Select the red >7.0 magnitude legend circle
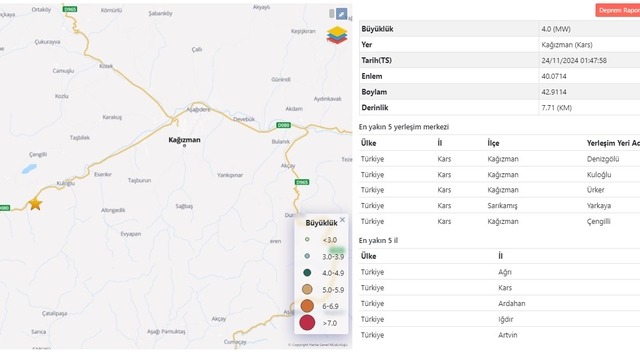This screenshot has width=640, height=360. 307,322
